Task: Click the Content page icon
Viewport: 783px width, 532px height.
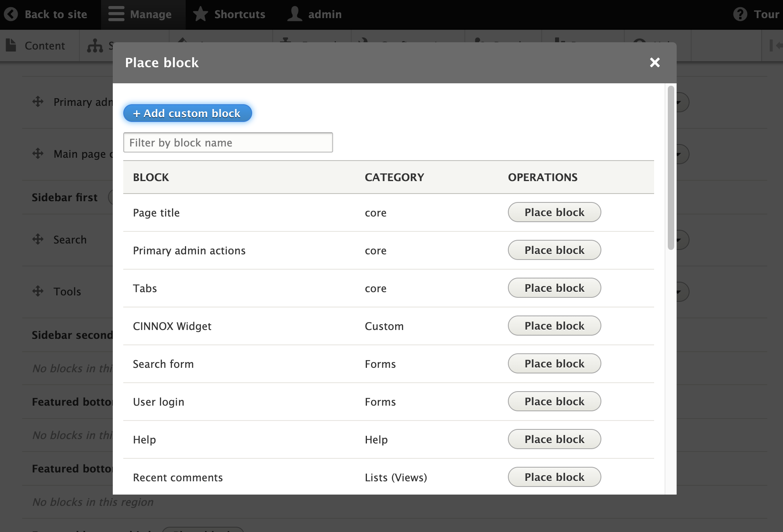Action: click(11, 45)
